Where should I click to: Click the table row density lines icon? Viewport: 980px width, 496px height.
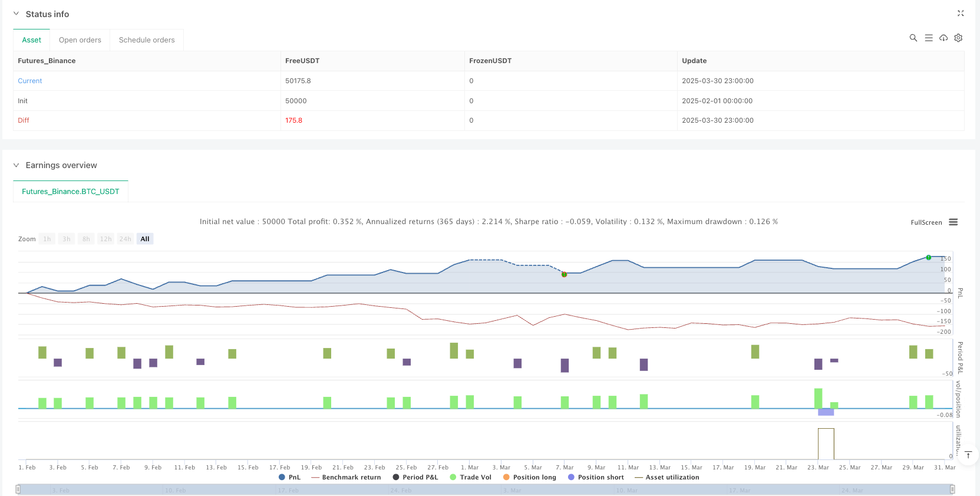929,38
